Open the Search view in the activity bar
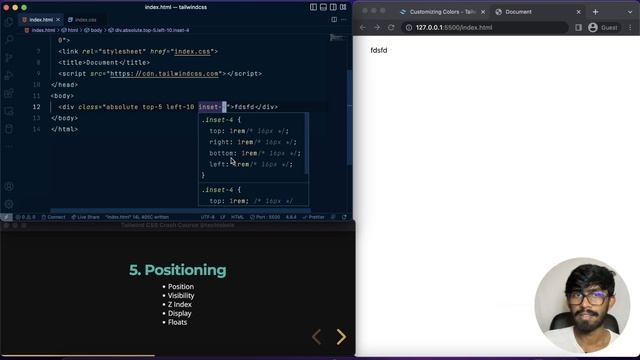The height and width of the screenshot is (360, 640). [9, 39]
